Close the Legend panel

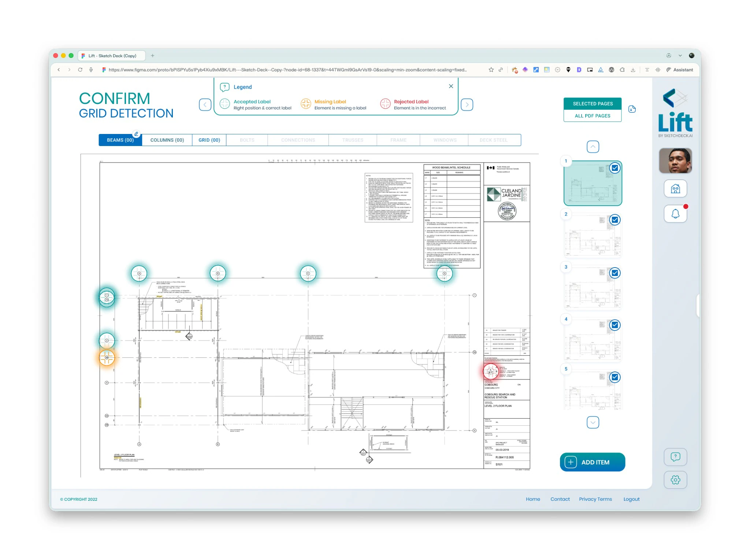[x=451, y=86]
